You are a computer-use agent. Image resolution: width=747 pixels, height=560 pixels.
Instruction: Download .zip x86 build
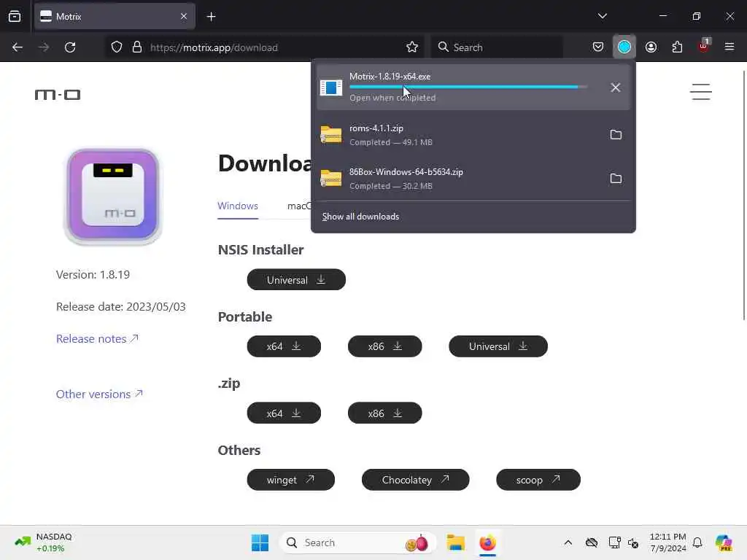384,413
